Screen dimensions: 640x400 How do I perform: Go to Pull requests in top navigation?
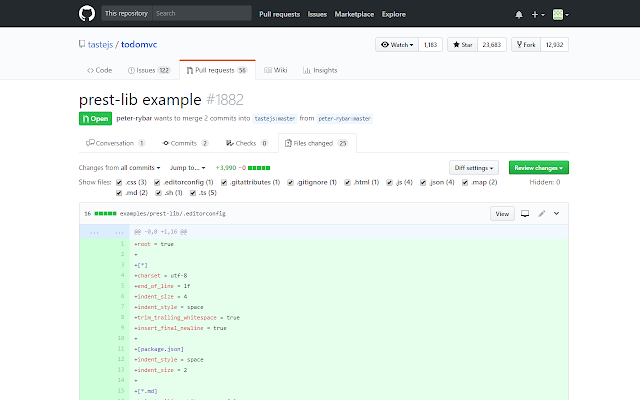click(x=279, y=14)
